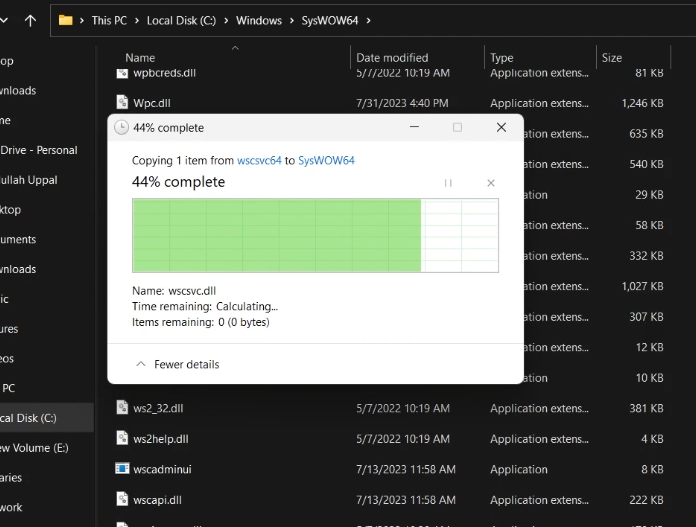Close the copy progress dialog window
The width and height of the screenshot is (696, 527).
click(x=501, y=127)
